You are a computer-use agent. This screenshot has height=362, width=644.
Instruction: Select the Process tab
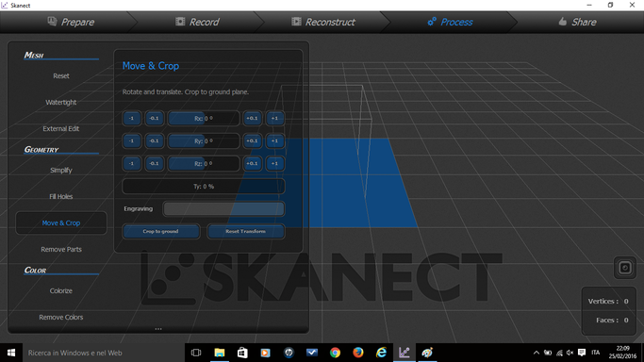450,22
